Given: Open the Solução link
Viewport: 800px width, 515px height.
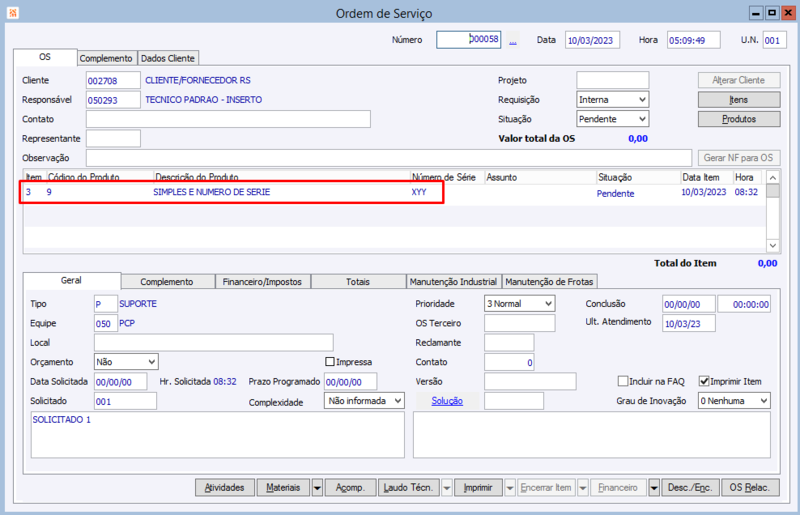Looking at the screenshot, I should [447, 401].
